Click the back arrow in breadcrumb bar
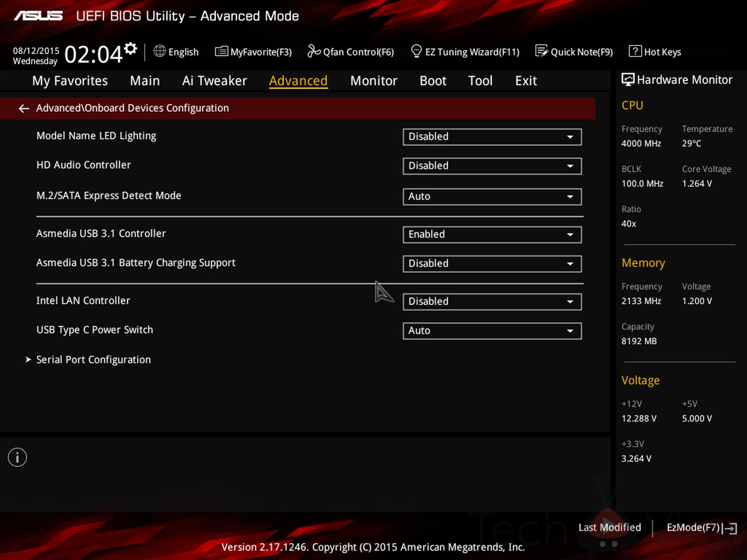747x560 pixels. [x=24, y=108]
